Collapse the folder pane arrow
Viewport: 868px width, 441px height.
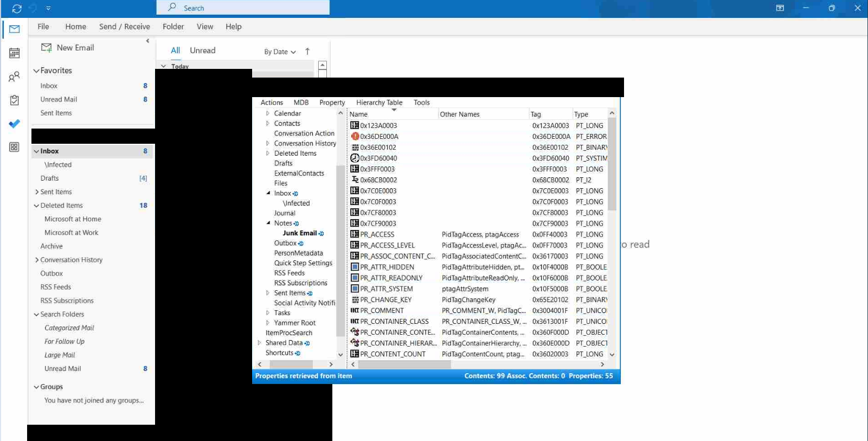tap(147, 41)
